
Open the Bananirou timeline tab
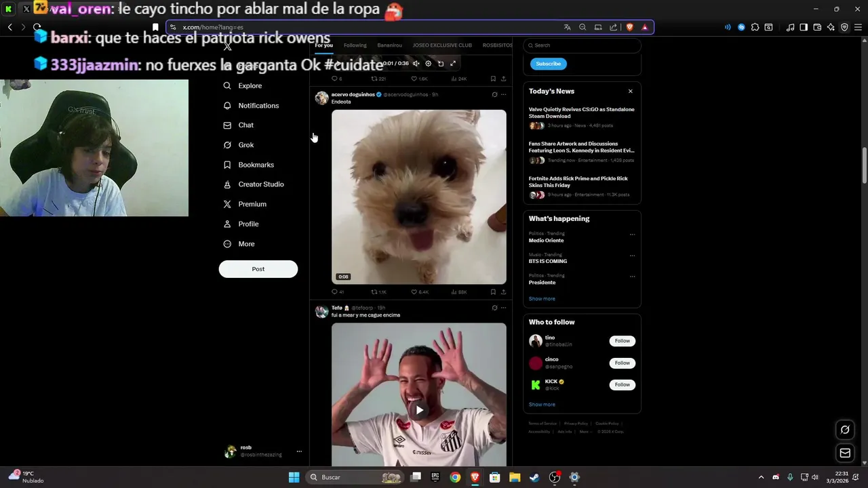[390, 45]
